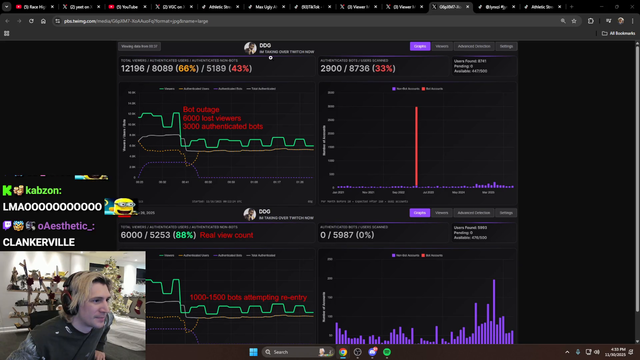Screen dimensions: 640x360
Task: Click Advanced Detection in lower dashboard
Action: pyautogui.click(x=473, y=213)
